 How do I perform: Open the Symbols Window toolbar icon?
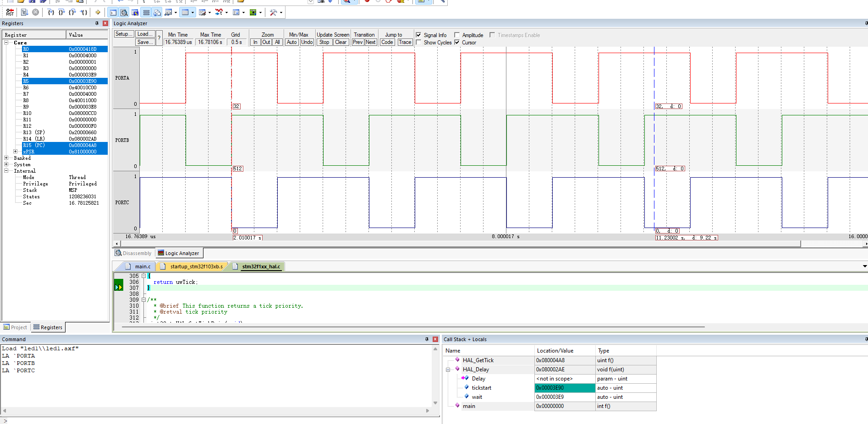(x=135, y=12)
